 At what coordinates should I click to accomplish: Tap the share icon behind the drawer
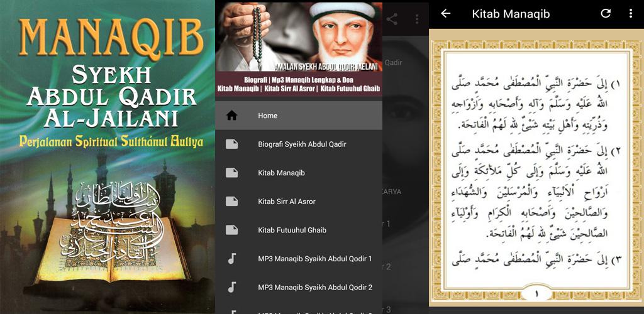(392, 19)
